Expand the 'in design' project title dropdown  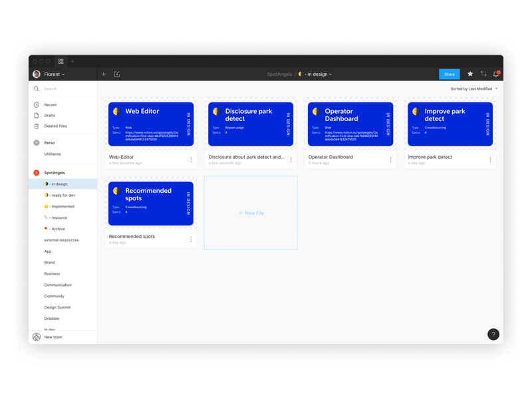pyautogui.click(x=318, y=74)
